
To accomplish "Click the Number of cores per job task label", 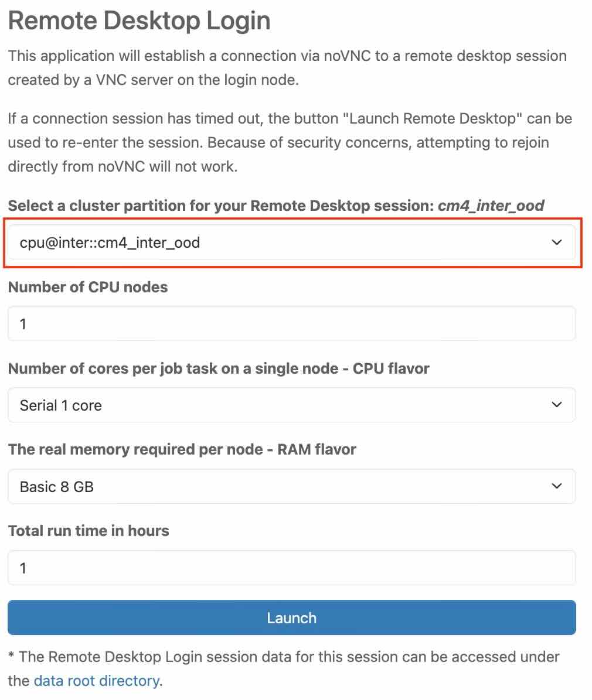I will coord(219,368).
